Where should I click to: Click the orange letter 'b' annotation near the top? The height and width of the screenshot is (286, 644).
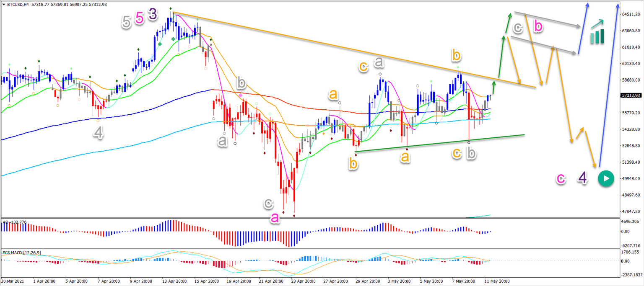pyautogui.click(x=457, y=55)
